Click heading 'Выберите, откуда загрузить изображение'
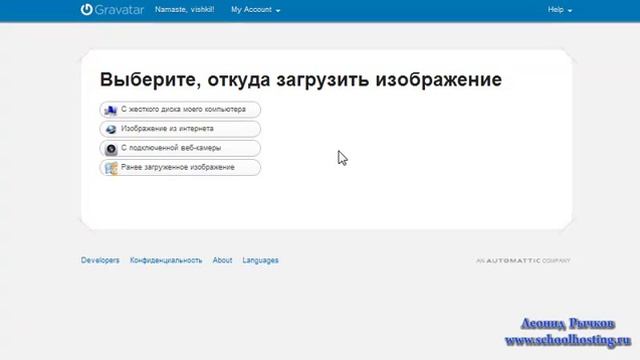This screenshot has height=360, width=640. click(x=301, y=79)
